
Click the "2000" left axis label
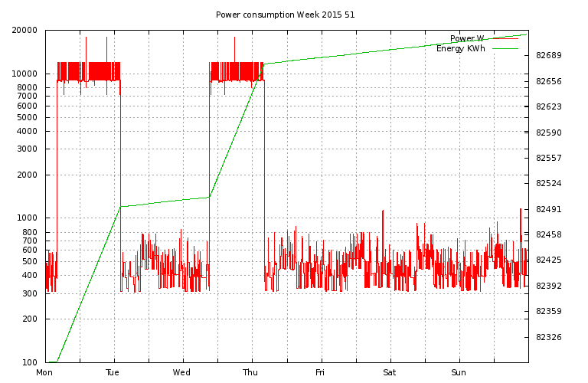28,175
